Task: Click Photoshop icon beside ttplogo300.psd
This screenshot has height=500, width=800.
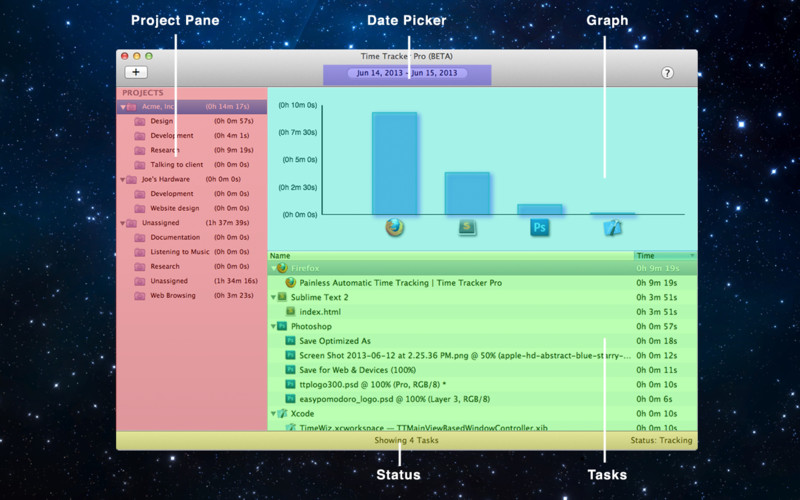Action: (x=290, y=384)
